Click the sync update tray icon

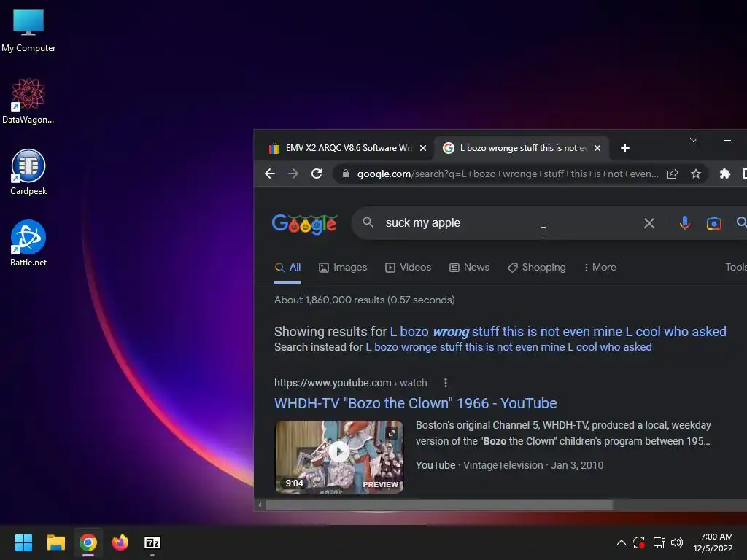tap(639, 542)
